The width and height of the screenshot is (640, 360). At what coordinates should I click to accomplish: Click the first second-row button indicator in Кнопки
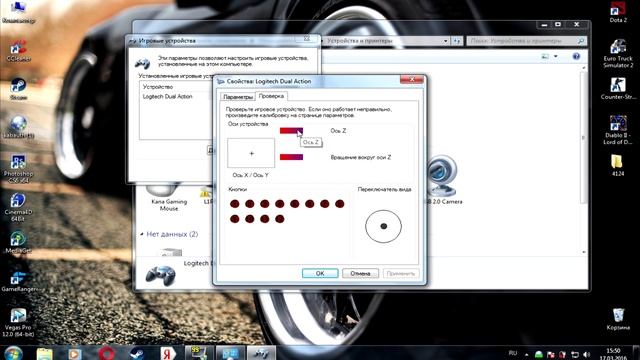coord(234,219)
